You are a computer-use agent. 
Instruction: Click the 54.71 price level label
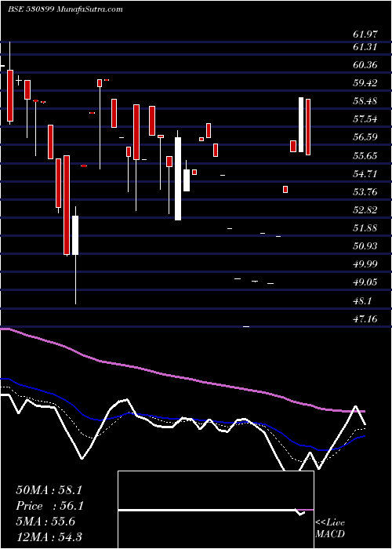tap(365, 173)
